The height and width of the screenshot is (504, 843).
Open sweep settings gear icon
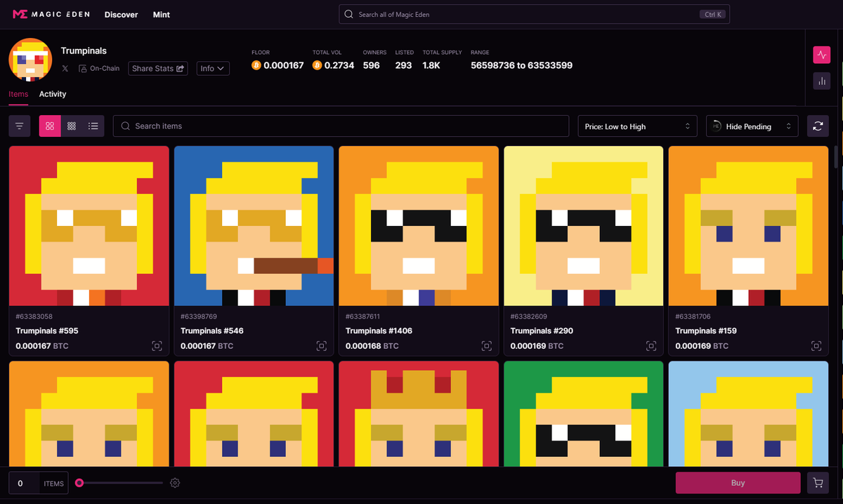pyautogui.click(x=176, y=483)
